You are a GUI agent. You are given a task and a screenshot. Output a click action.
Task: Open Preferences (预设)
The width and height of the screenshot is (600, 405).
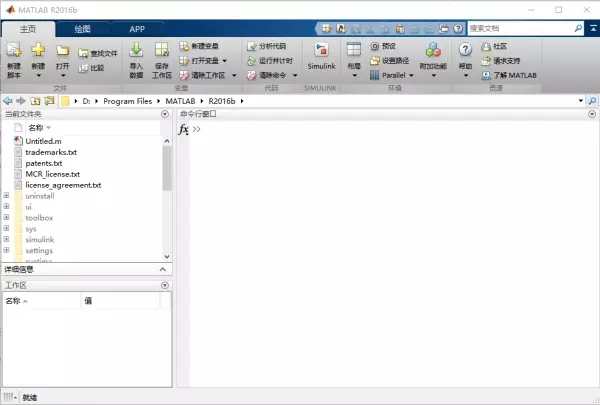pyautogui.click(x=383, y=46)
